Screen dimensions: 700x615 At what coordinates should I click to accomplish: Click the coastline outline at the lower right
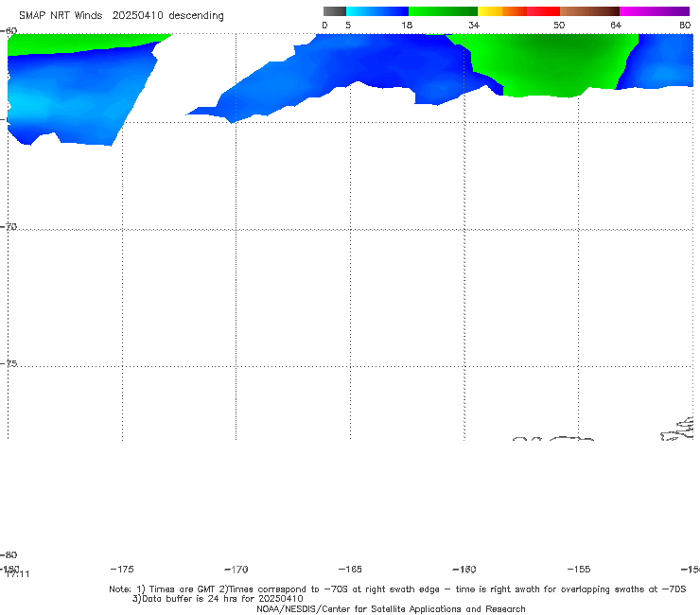click(677, 430)
